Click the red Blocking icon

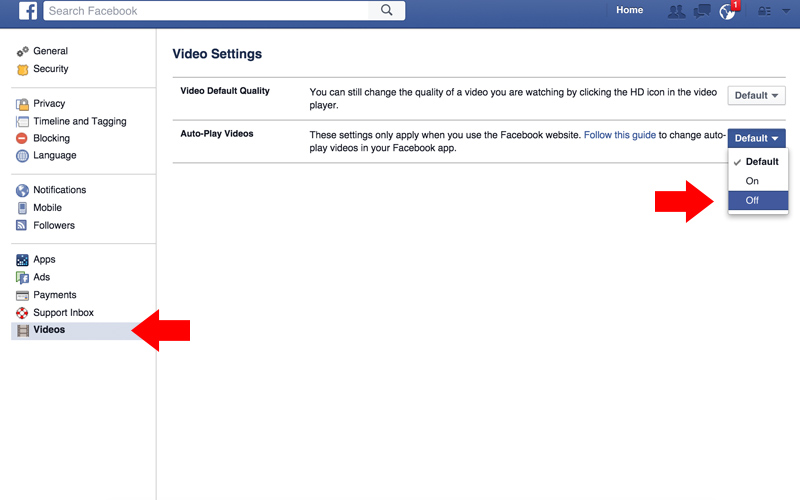click(22, 138)
